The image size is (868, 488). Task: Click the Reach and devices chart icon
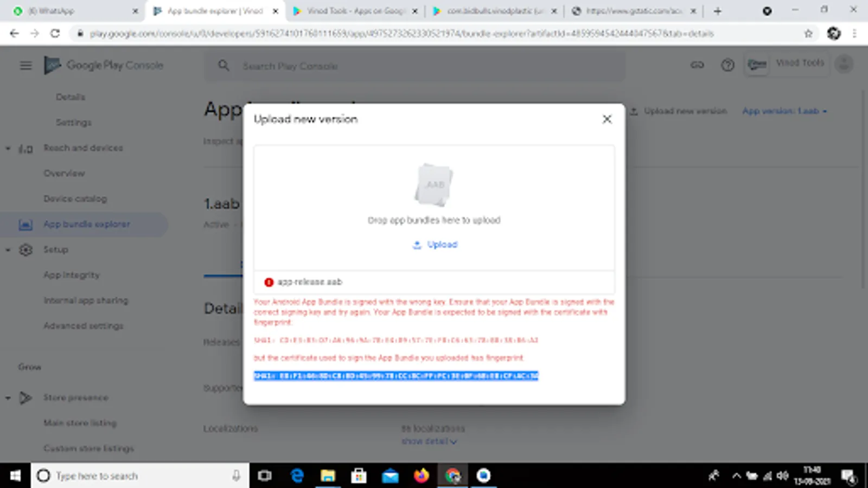[x=25, y=148]
